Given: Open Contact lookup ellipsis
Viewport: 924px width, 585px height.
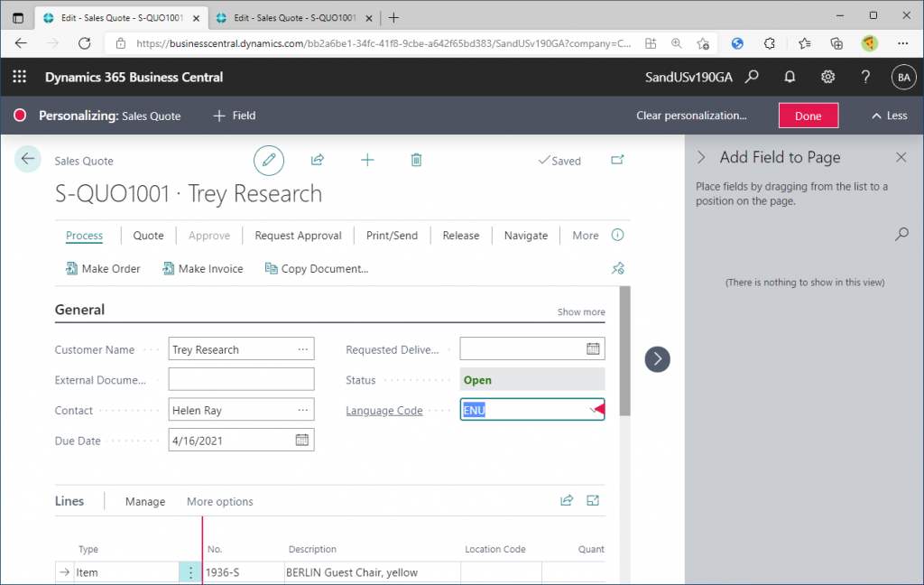Looking at the screenshot, I should (x=303, y=410).
